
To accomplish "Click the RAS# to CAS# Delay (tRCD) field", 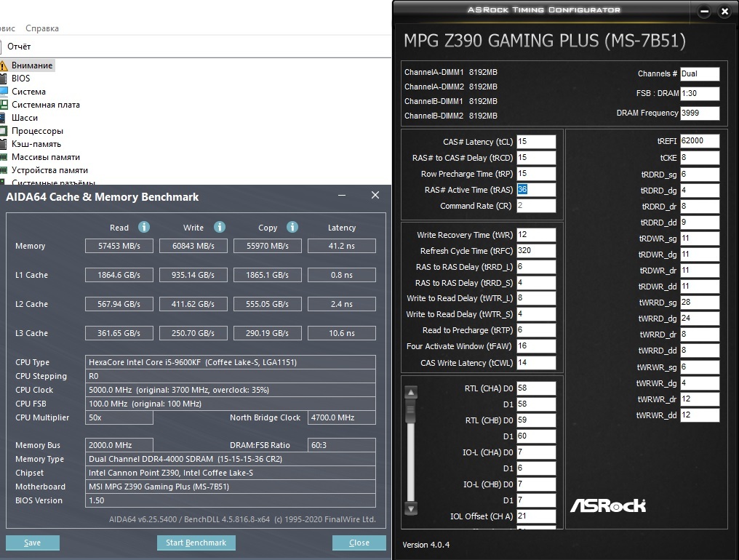I will pyautogui.click(x=536, y=157).
